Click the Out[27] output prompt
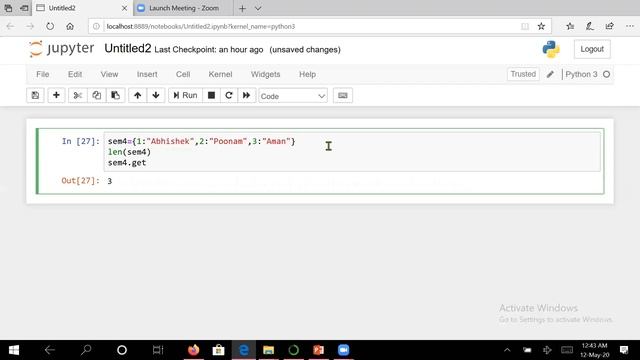 coord(80,180)
